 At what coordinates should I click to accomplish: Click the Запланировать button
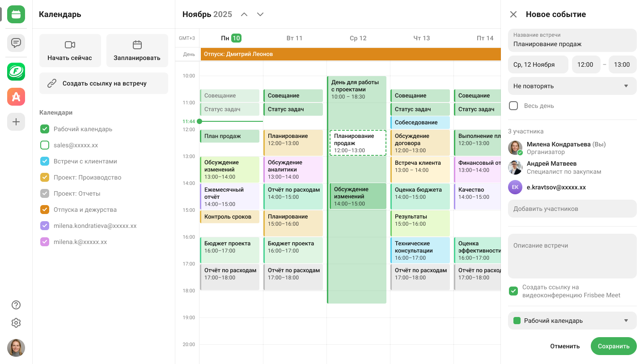click(x=137, y=51)
